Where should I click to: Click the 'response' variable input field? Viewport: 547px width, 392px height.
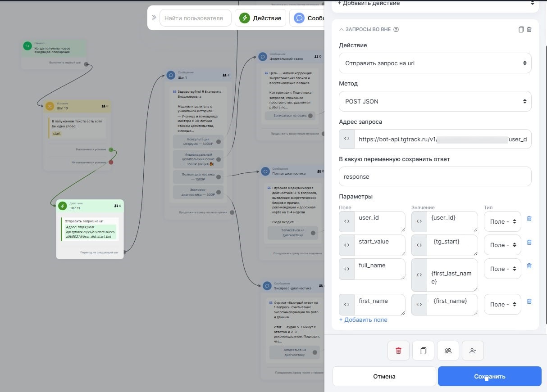[x=435, y=176]
